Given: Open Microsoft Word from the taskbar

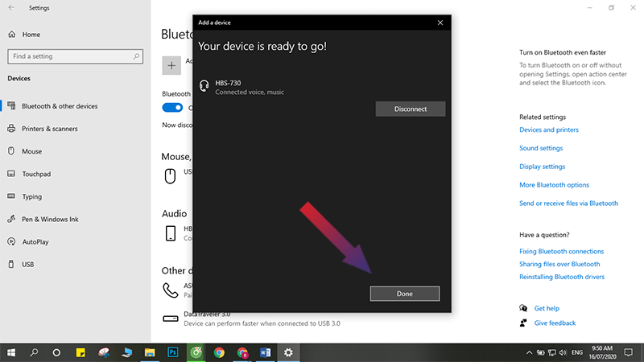Looking at the screenshot, I should (x=266, y=352).
